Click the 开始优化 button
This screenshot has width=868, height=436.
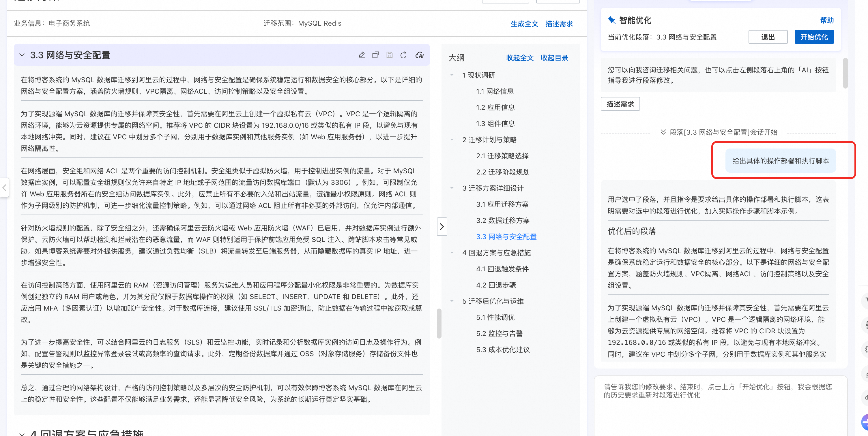pos(814,37)
